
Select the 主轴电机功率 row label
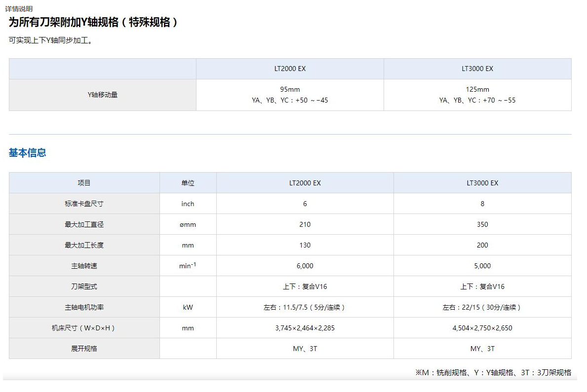coord(84,307)
